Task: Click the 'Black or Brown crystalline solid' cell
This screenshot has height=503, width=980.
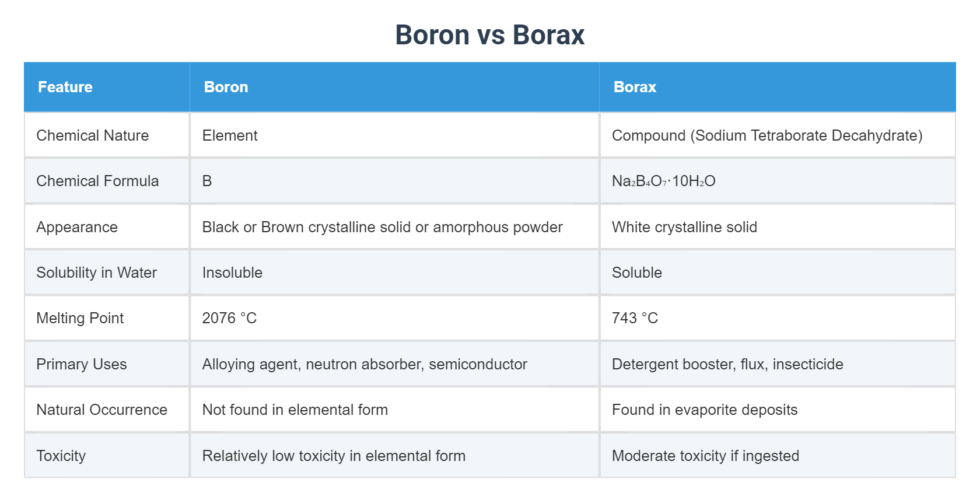Action: [382, 227]
